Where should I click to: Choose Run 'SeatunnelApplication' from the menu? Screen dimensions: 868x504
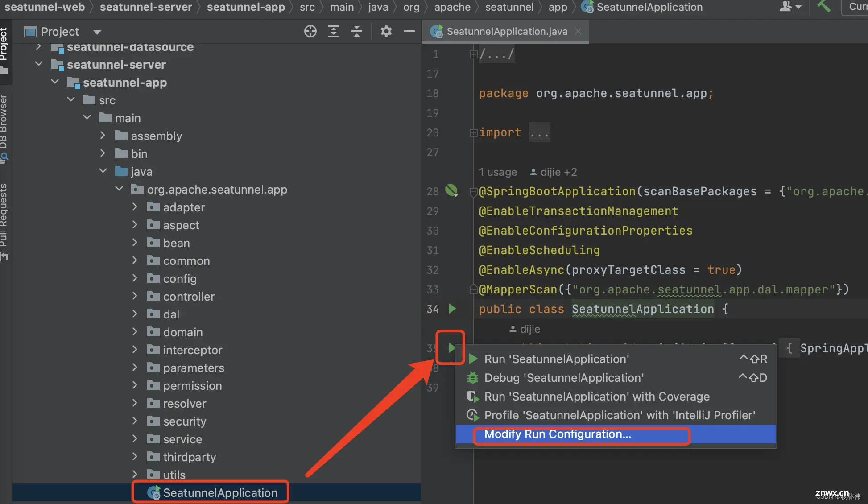616,359
